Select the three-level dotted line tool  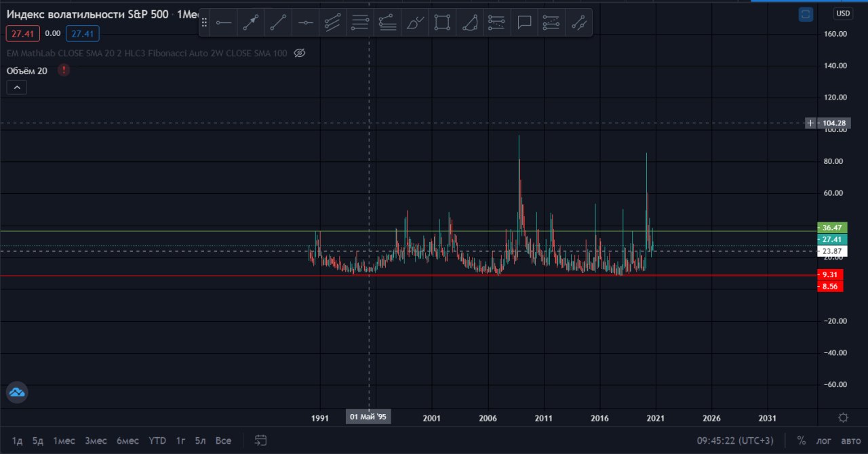point(551,22)
